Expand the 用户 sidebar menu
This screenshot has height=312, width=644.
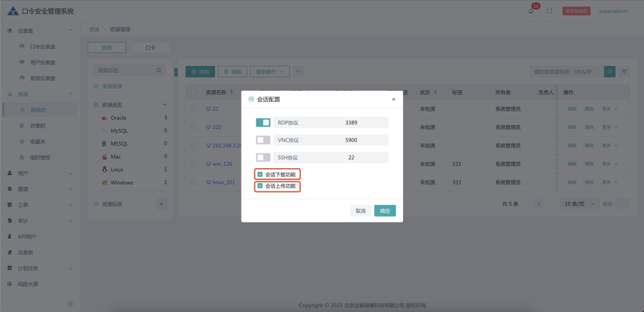(40, 173)
